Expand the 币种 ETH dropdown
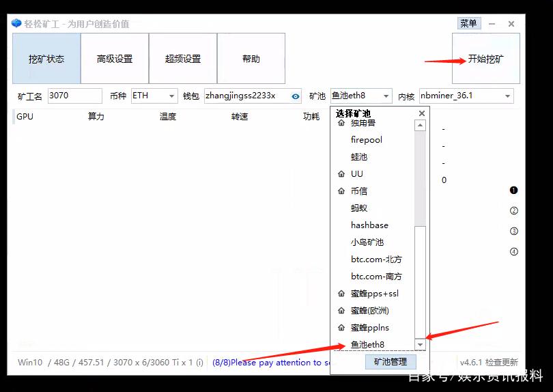Image resolution: width=553 pixels, height=392 pixels. pos(171,96)
